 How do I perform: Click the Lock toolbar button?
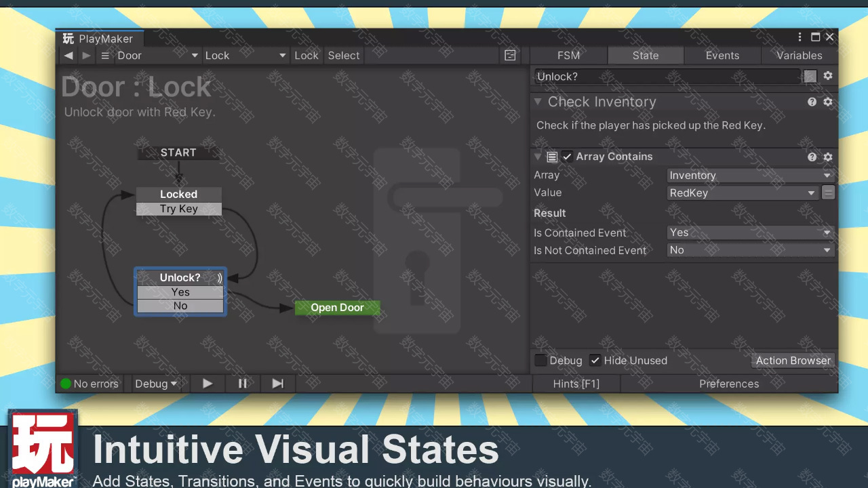[x=306, y=56]
